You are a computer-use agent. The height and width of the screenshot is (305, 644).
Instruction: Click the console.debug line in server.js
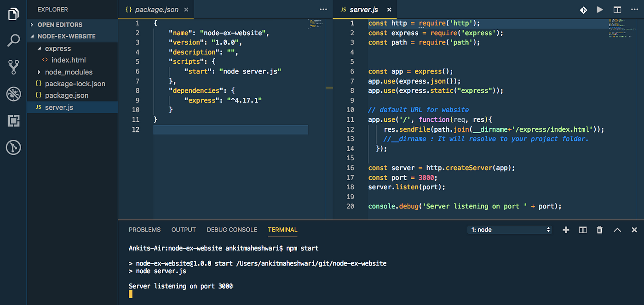pyautogui.click(x=465, y=206)
